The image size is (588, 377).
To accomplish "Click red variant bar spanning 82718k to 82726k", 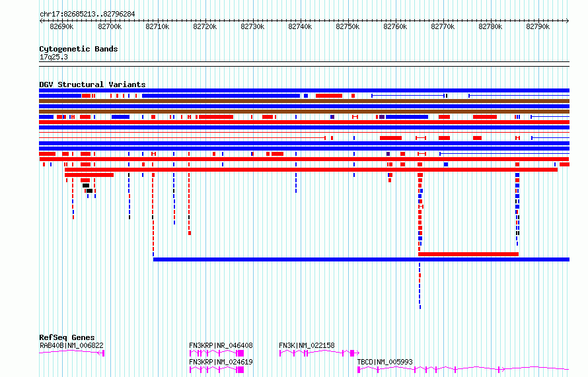I will coord(216,117).
